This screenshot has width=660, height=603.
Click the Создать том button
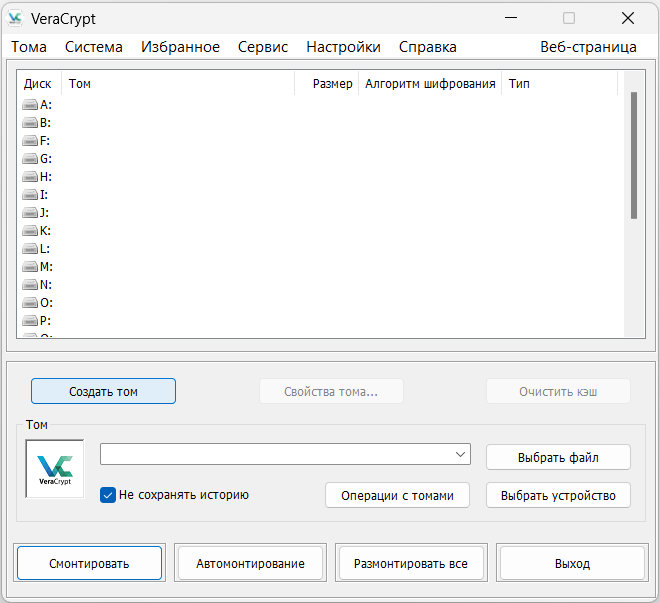[x=103, y=391]
